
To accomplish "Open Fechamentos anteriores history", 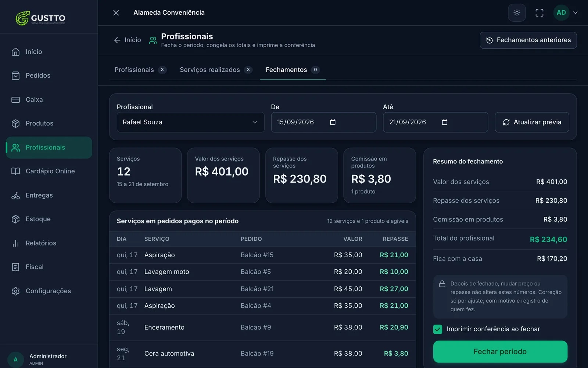I will coord(528,40).
